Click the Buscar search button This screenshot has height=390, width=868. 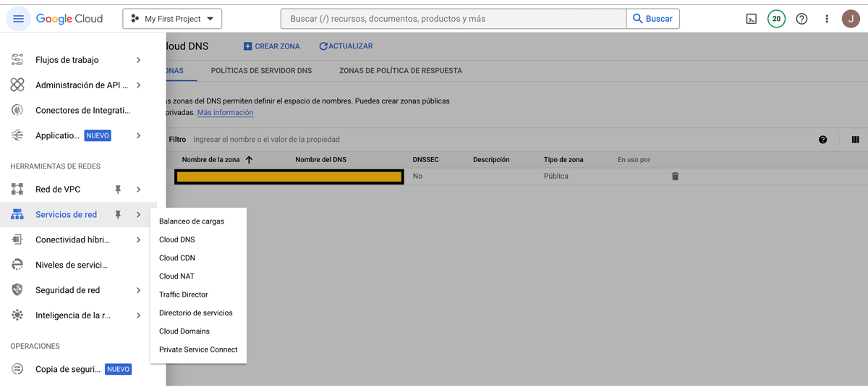(x=653, y=19)
